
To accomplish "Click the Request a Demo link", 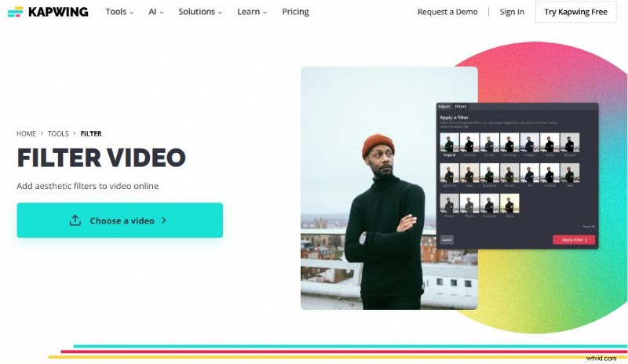I will (447, 12).
